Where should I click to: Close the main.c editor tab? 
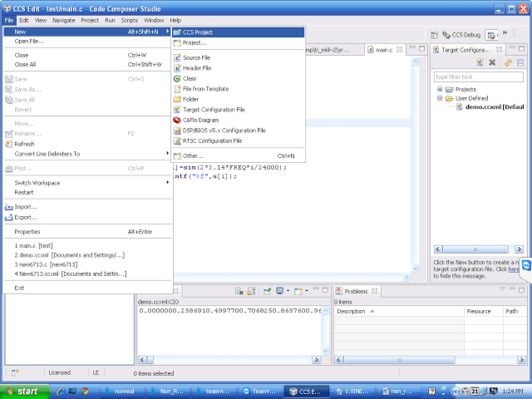pyautogui.click(x=400, y=50)
